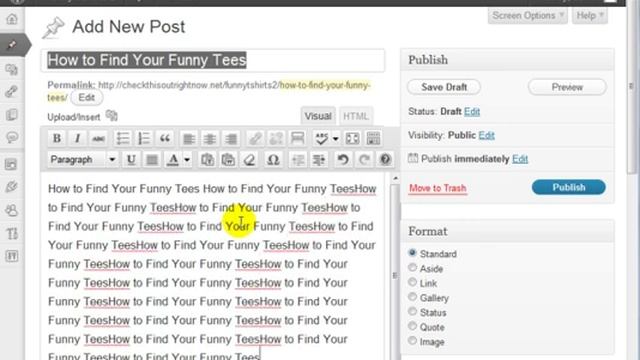Open Comments bubble icon in sidebar
The width and height of the screenshot is (640, 360).
coord(12,137)
